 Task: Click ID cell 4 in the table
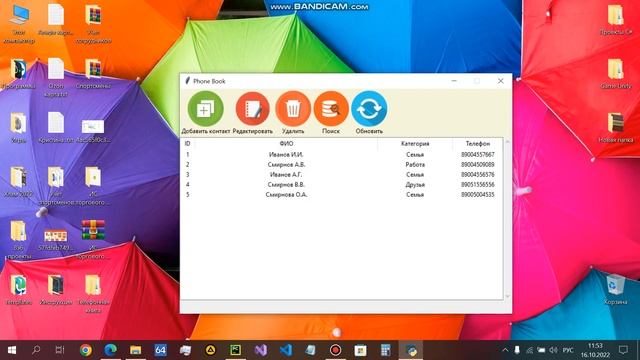point(188,184)
